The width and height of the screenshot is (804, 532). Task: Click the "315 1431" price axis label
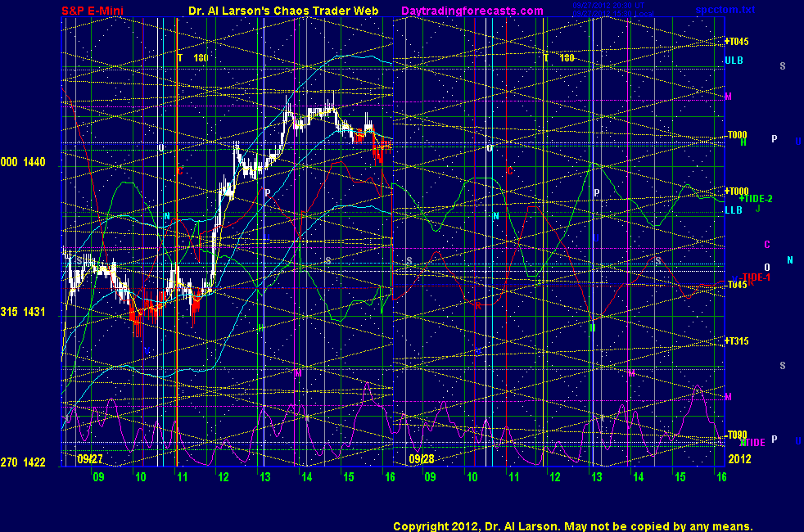point(23,312)
